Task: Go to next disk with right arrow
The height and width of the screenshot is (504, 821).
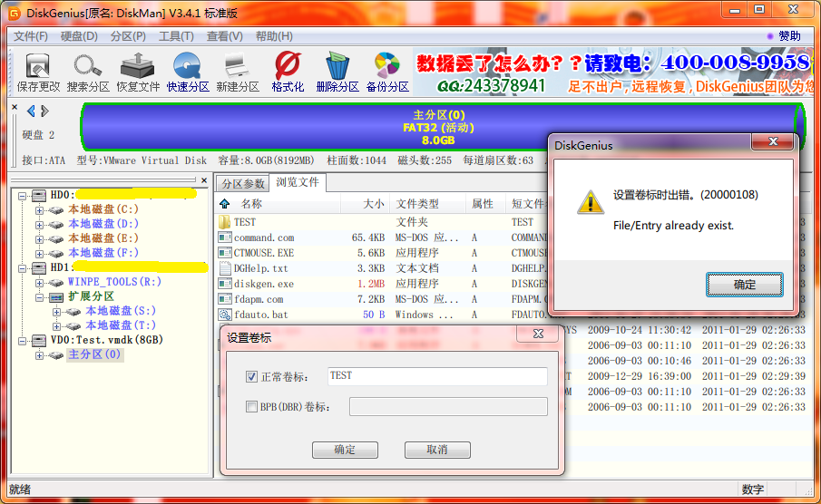Action: pyautogui.click(x=45, y=111)
